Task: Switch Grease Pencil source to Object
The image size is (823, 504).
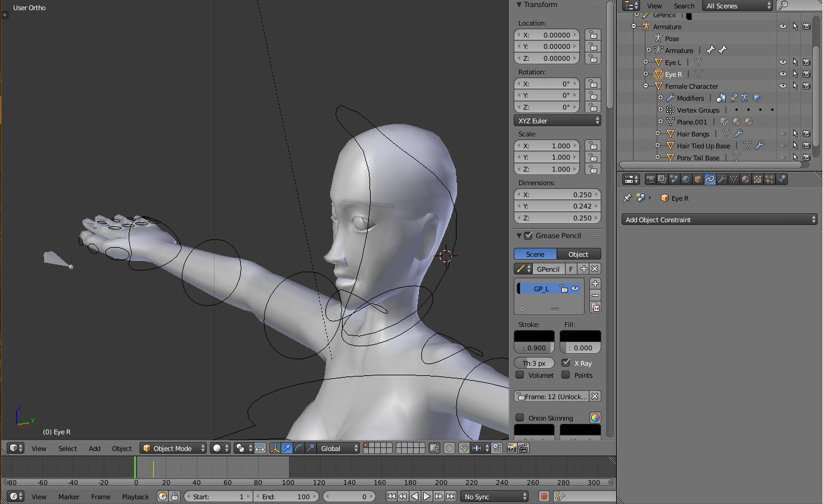Action: point(579,254)
